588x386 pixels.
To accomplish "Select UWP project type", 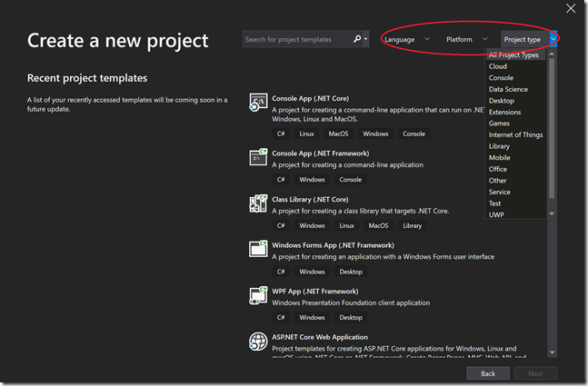I will [496, 214].
